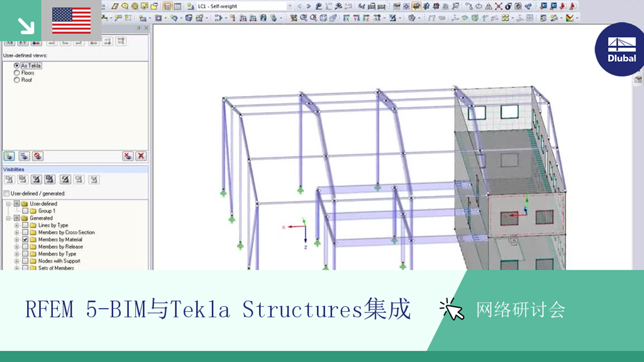644x362 pixels.
Task: Check the 'Group 1' visibility checkbox
Action: click(x=25, y=211)
